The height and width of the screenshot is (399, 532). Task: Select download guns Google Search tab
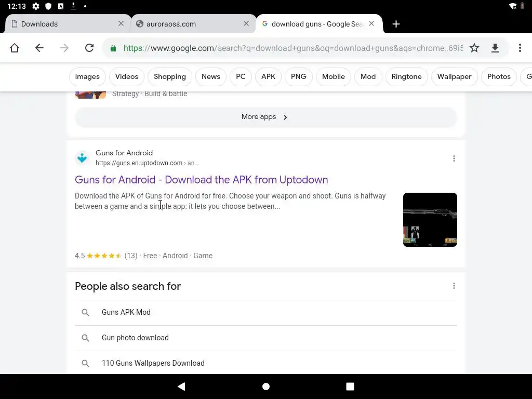coord(319,24)
